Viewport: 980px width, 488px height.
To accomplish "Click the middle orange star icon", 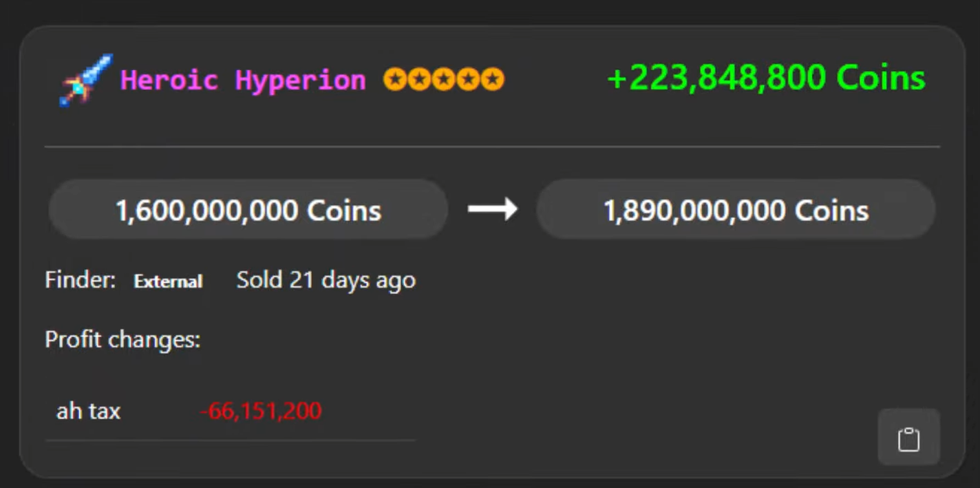I will (x=444, y=80).
